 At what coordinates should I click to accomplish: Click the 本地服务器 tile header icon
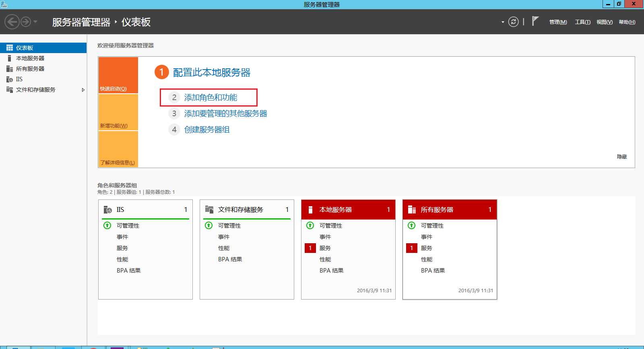tap(310, 209)
